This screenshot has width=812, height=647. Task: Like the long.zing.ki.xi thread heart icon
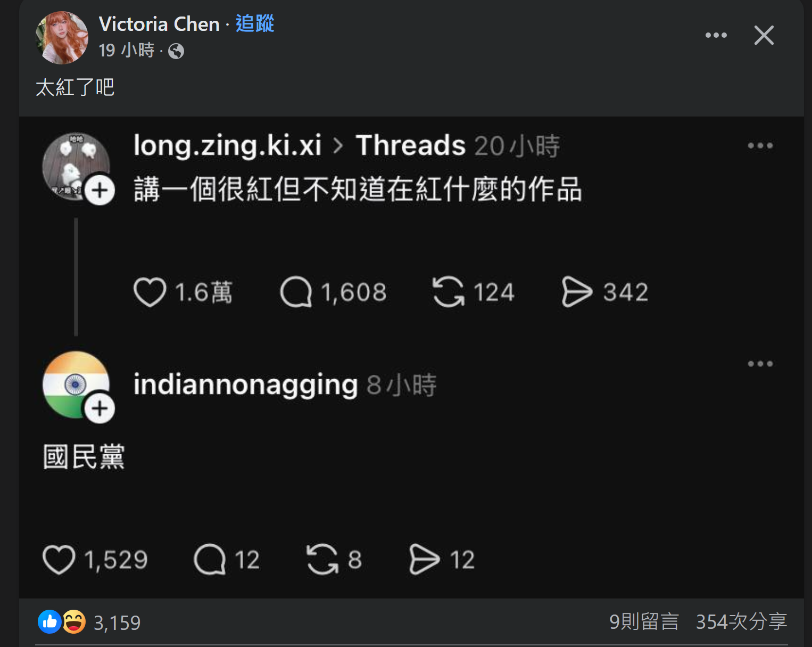point(150,292)
